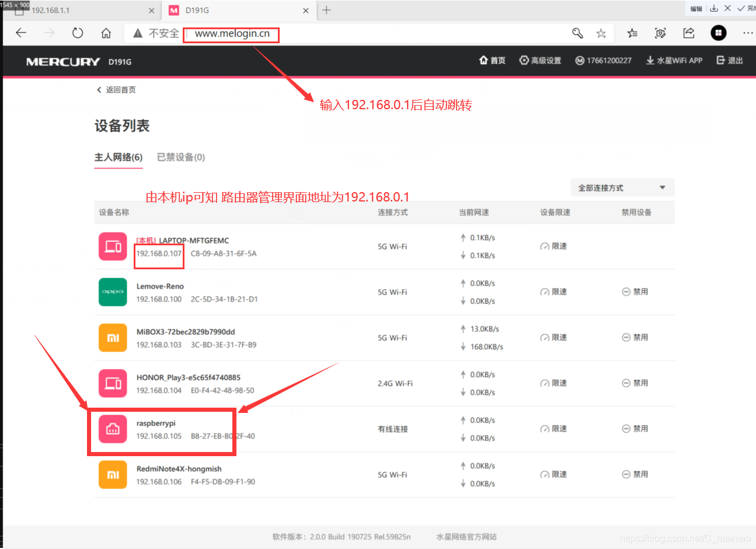
Task: Click account 17661200227 in header
Action: pos(603,60)
